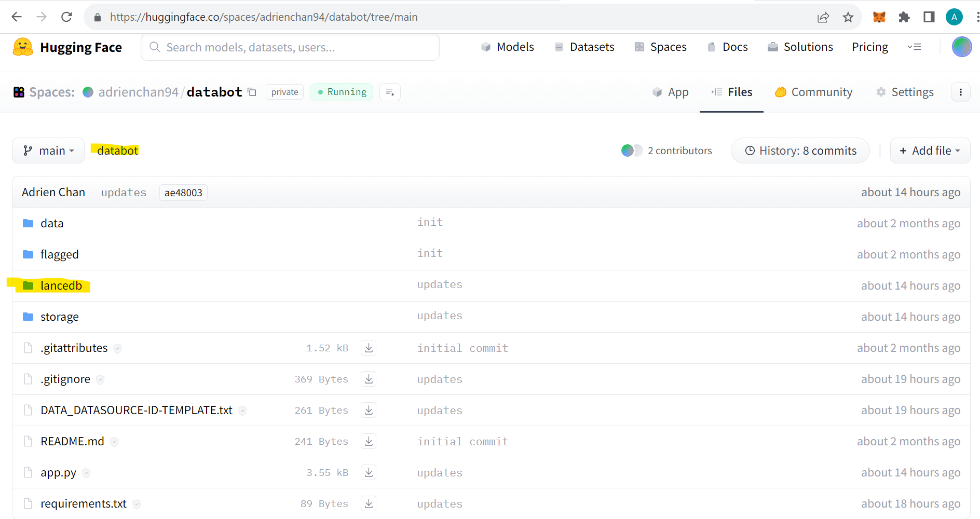Click the databot breadcrumb link
The width and height of the screenshot is (980, 519).
(117, 151)
